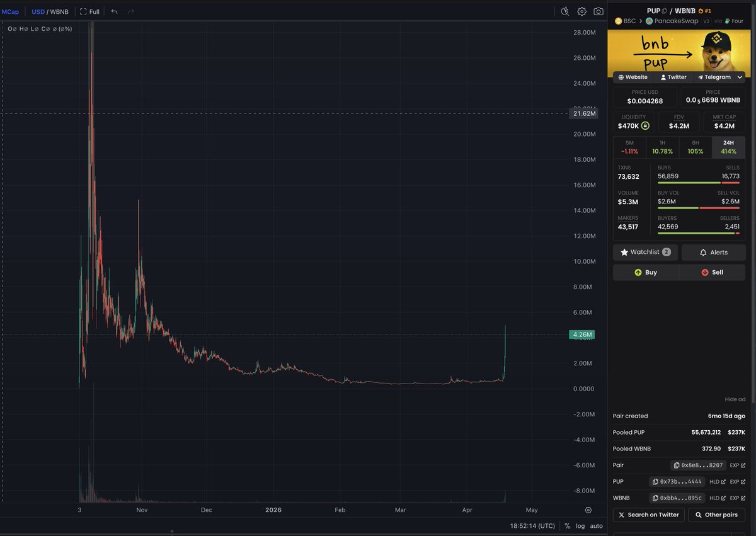Viewport: 756px width, 536px height.
Task: Undo last chart action
Action: pos(114,11)
